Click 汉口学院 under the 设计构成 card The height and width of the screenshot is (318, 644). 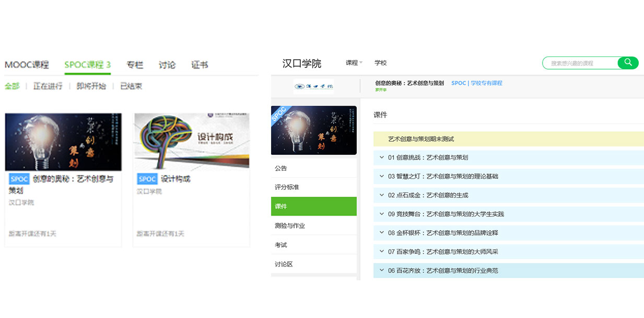click(149, 191)
